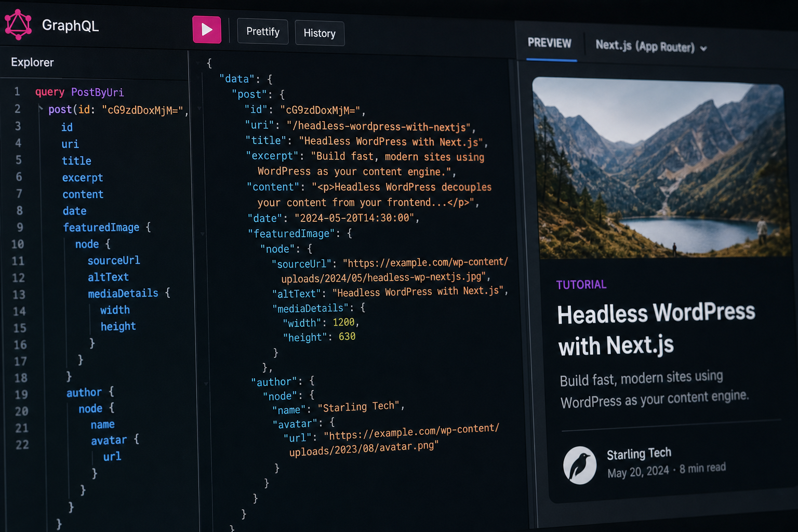Select the date field in query editor

pos(74,211)
